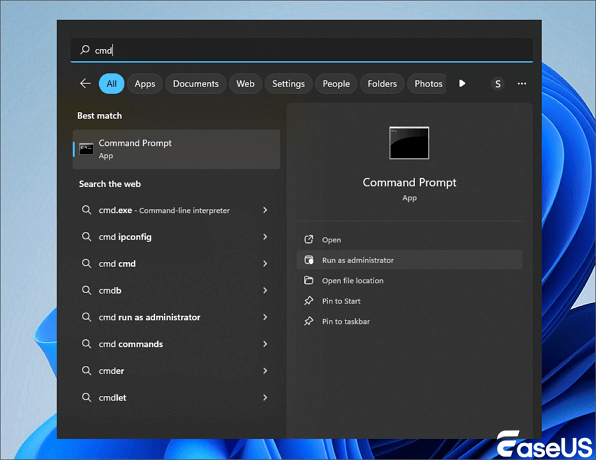Screen dimensions: 596x460
Task: Expand the cmd commands suggestion chevron
Action: (x=265, y=344)
